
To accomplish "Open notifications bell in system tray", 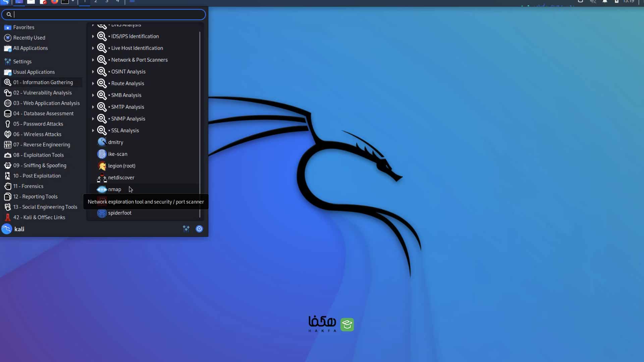I will coord(605,1).
